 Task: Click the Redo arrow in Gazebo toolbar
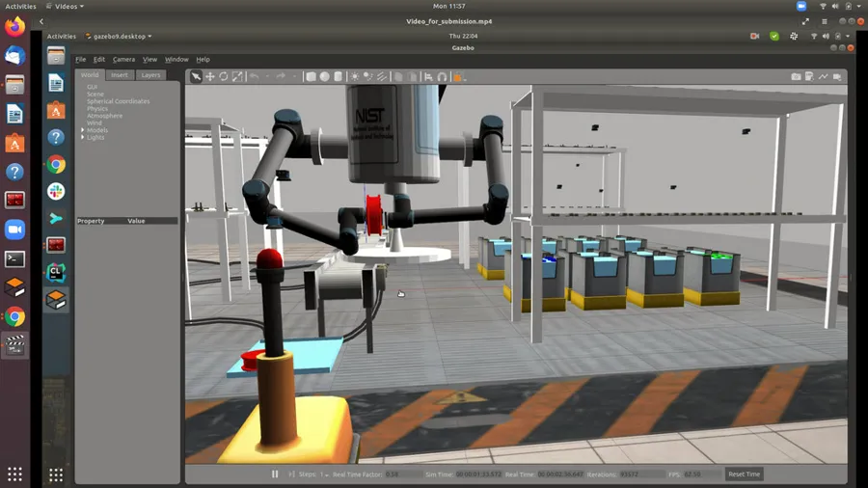tap(281, 76)
